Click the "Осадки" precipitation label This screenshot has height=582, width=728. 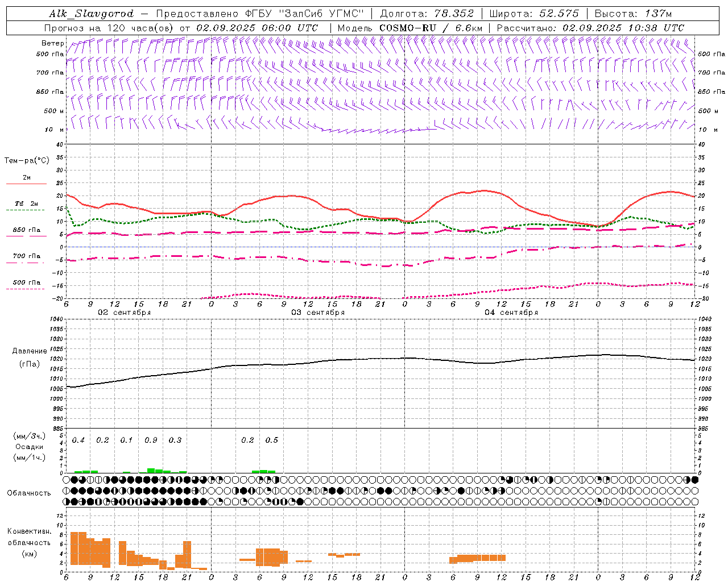pos(30,447)
